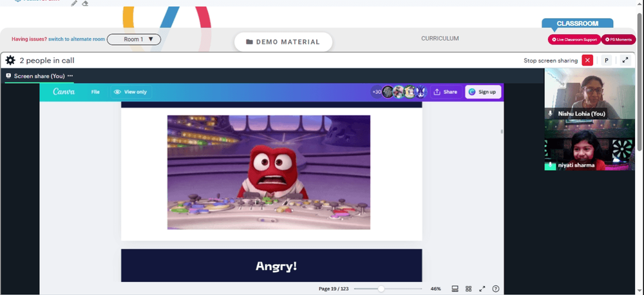Open DEMO MATERIAL folder
The width and height of the screenshot is (644, 295).
point(283,42)
